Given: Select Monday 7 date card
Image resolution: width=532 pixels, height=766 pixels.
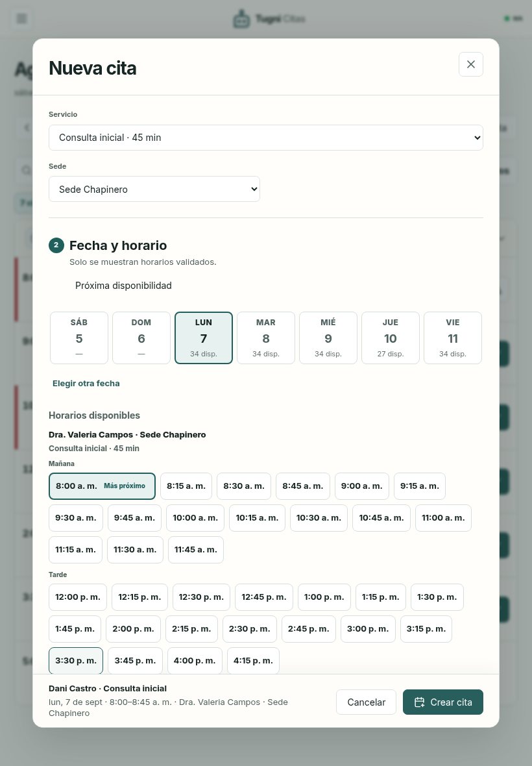Looking at the screenshot, I should point(204,338).
